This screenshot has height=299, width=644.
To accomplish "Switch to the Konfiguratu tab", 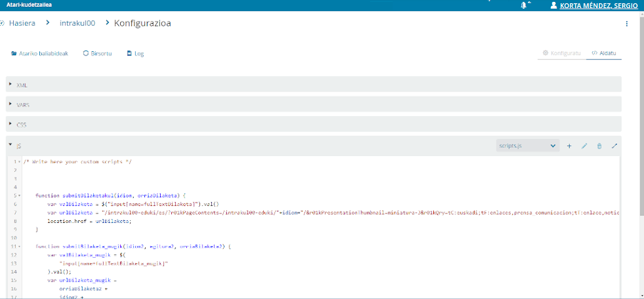I will coord(561,54).
